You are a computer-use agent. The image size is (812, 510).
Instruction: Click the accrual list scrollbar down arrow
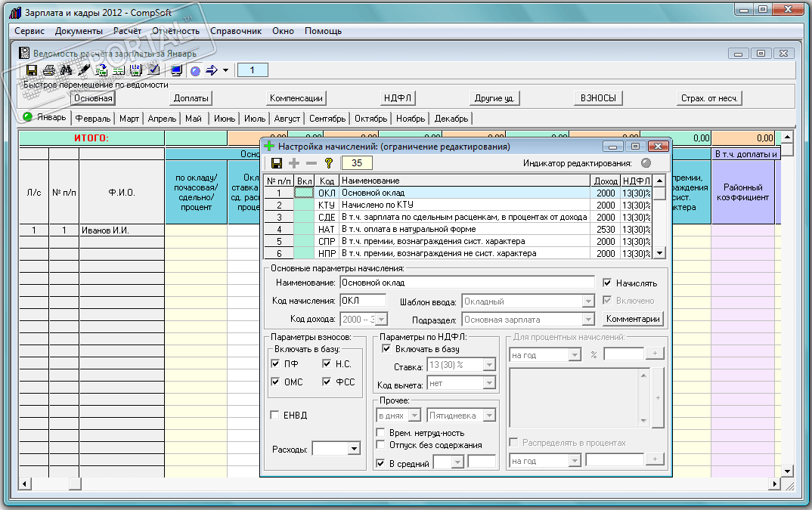point(659,253)
